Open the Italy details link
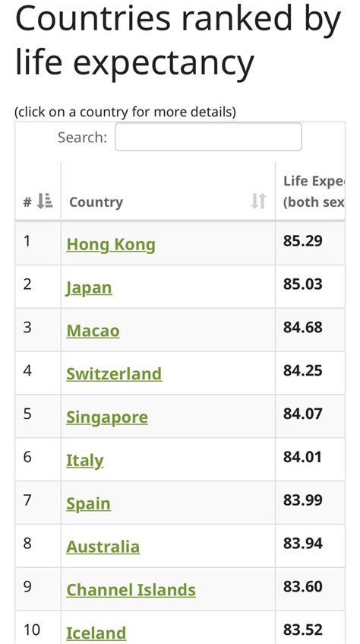 [x=84, y=461]
